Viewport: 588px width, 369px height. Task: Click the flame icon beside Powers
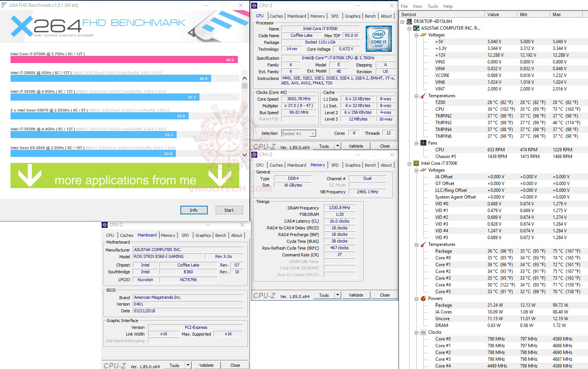(423, 298)
